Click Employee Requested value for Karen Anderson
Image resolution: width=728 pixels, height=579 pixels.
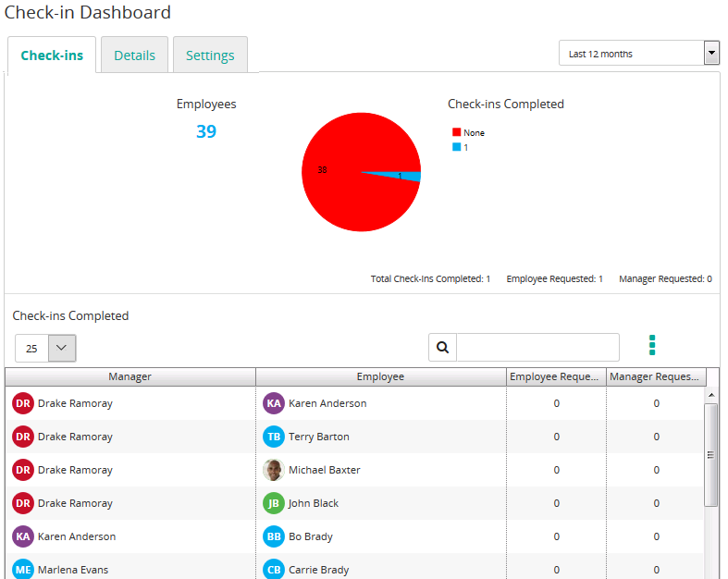pyautogui.click(x=556, y=403)
